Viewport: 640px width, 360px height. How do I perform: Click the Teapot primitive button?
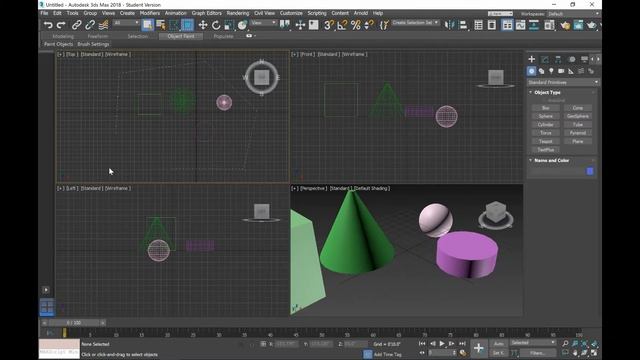click(546, 141)
